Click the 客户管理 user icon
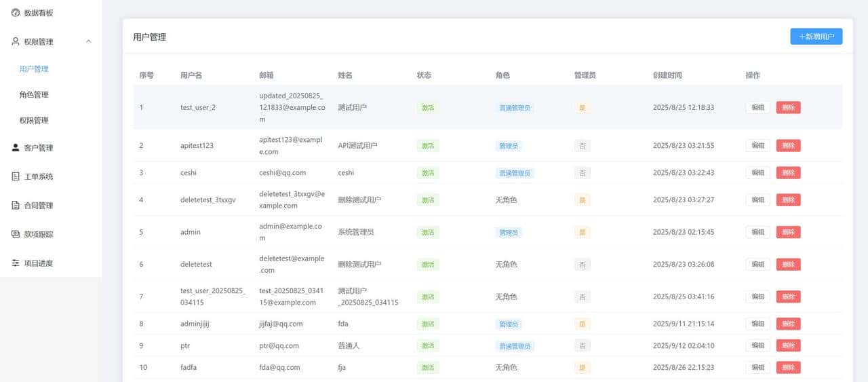This screenshot has width=868, height=382. [x=16, y=147]
